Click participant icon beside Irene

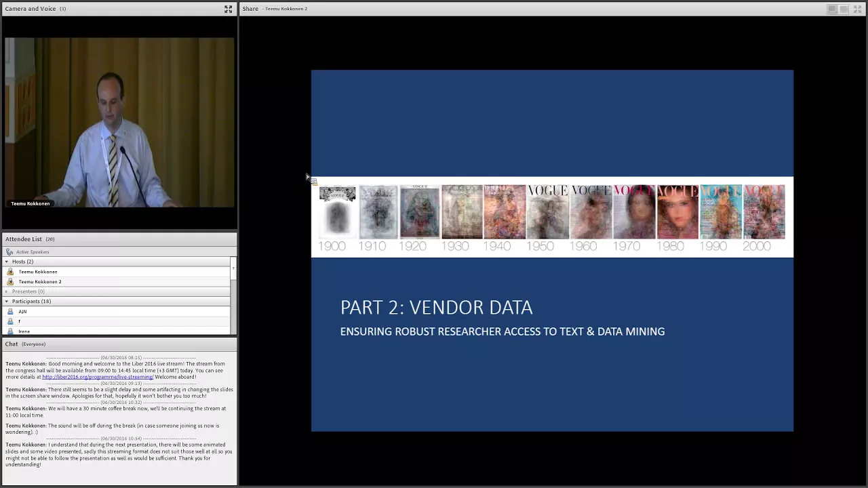(x=10, y=331)
